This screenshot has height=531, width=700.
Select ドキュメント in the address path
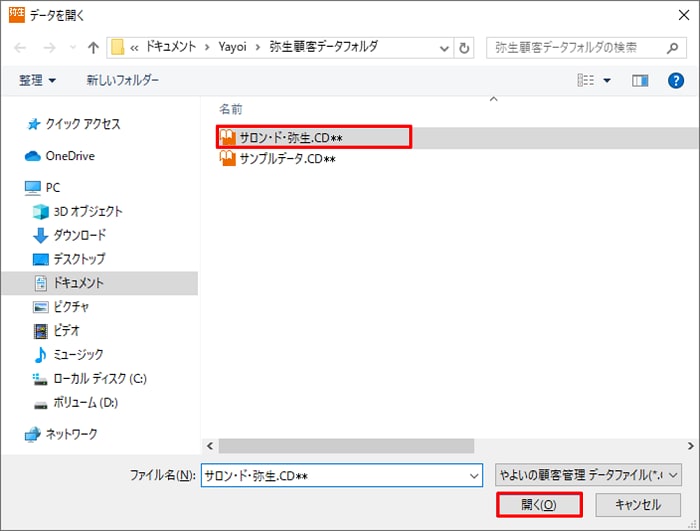tap(171, 46)
